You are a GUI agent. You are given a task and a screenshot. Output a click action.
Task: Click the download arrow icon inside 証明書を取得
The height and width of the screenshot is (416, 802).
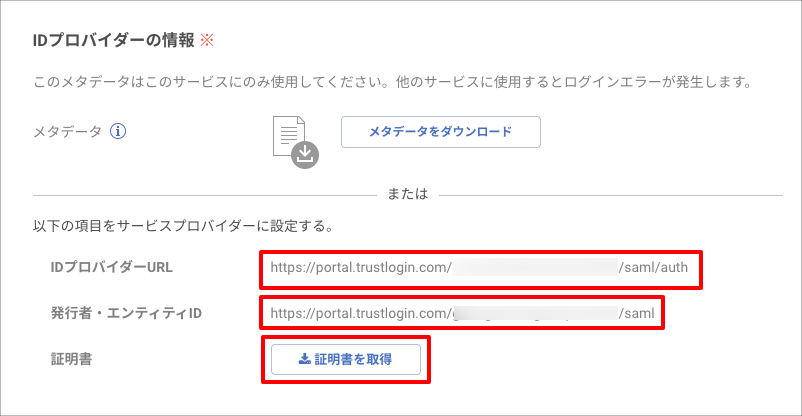(x=305, y=359)
